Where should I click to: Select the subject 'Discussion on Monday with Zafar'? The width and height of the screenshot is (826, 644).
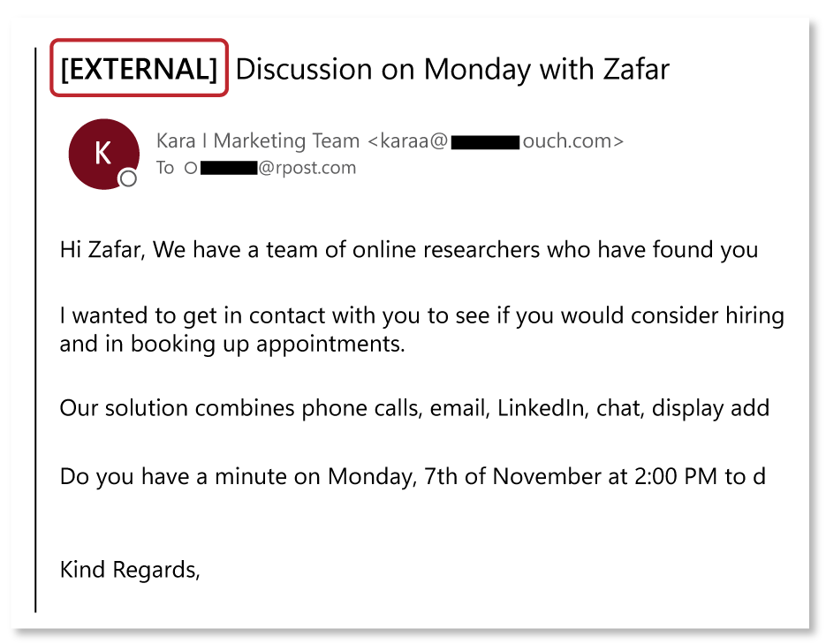coord(452,69)
